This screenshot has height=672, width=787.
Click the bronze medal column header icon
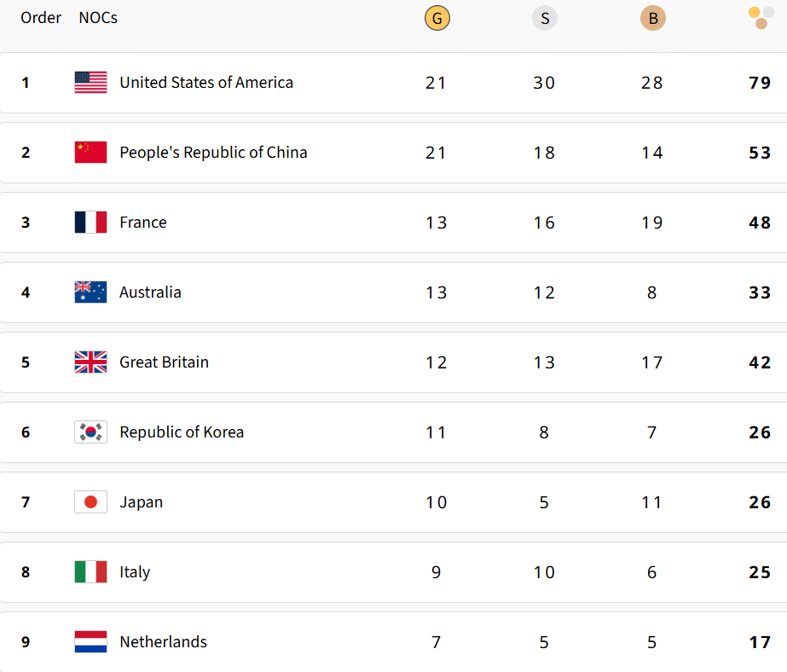click(x=652, y=17)
